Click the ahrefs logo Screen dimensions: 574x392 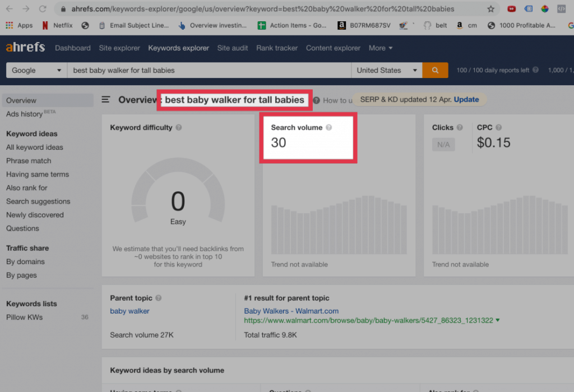(x=25, y=47)
